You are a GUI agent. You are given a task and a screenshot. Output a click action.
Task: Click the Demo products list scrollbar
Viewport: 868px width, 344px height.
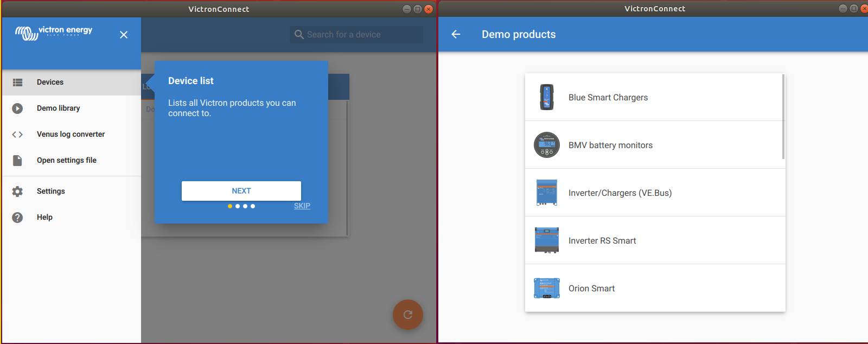pos(783,117)
